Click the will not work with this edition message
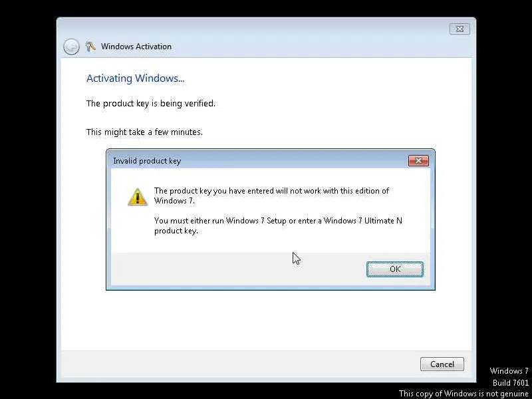 (271, 196)
